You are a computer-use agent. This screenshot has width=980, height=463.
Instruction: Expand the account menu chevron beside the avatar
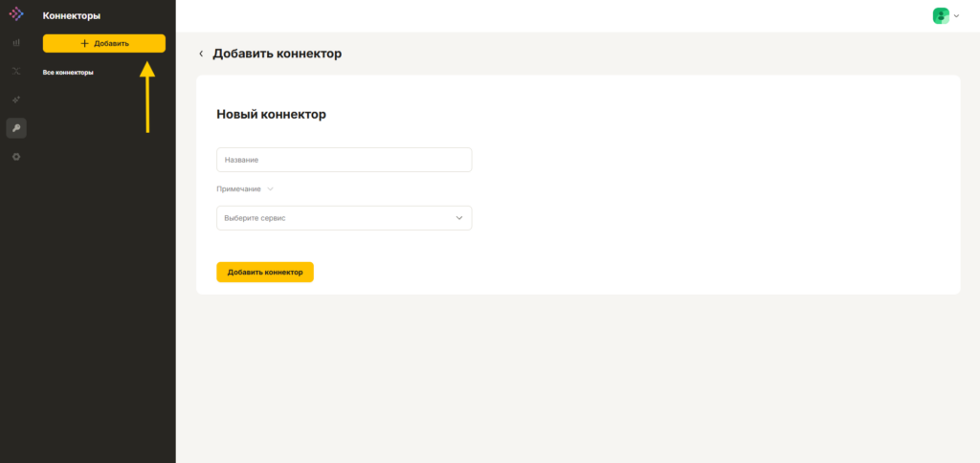point(956,16)
